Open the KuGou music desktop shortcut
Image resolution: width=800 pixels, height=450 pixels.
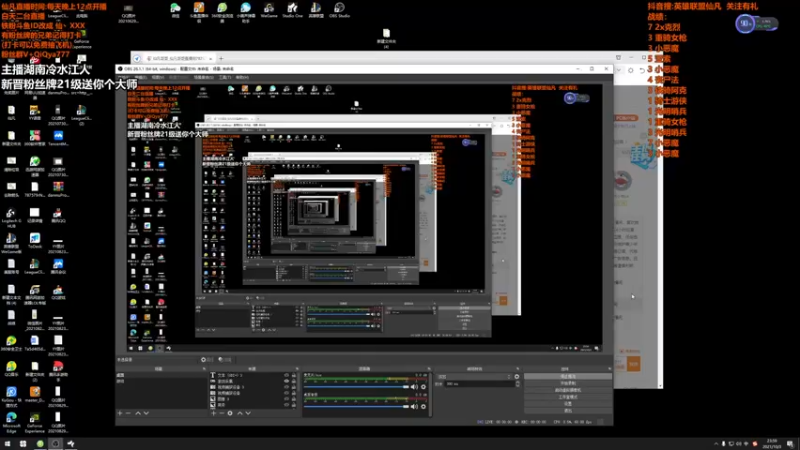click(x=11, y=395)
